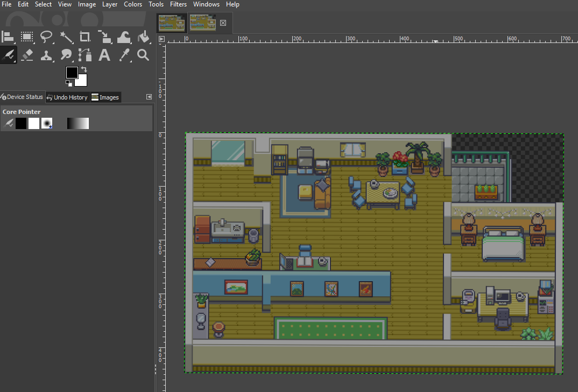Swap foreground and background colors
Screen dimensions: 578x392
point(84,69)
